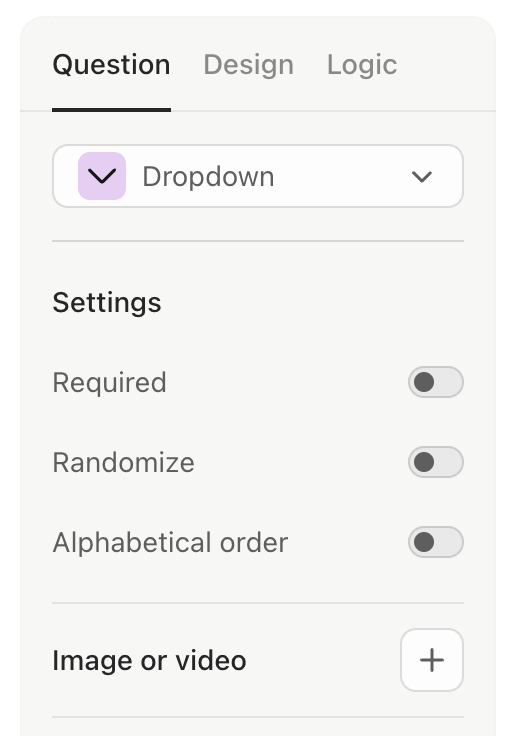Click the knob of the Required switch
This screenshot has width=512, height=736.
point(424,382)
